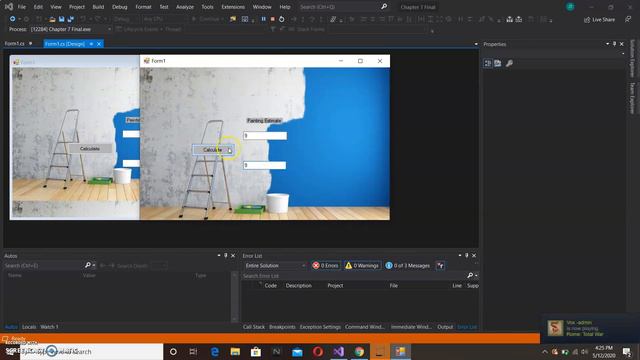Open the Solution Explorer side tab
The image size is (640, 360).
click(x=632, y=58)
